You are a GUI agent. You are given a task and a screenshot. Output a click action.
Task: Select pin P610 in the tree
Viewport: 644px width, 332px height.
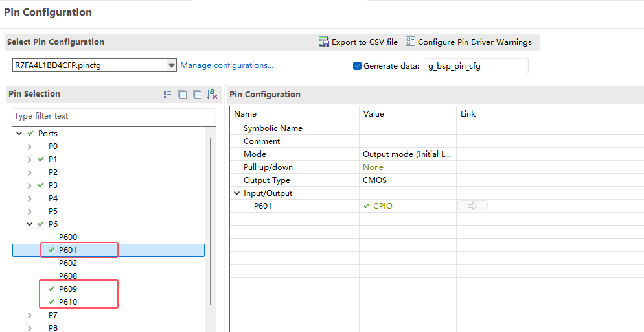[x=68, y=302]
